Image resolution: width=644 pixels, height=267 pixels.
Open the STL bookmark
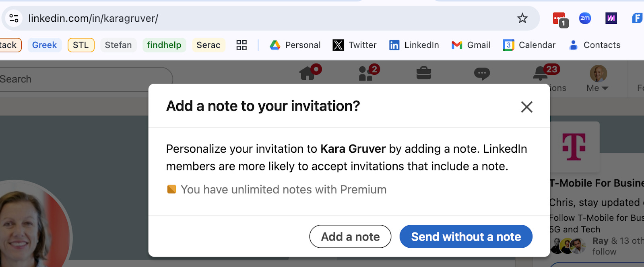(81, 45)
